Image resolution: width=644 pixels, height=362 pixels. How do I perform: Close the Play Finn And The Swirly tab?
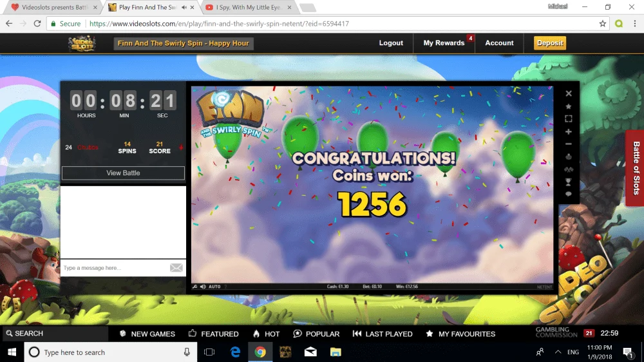192,7
